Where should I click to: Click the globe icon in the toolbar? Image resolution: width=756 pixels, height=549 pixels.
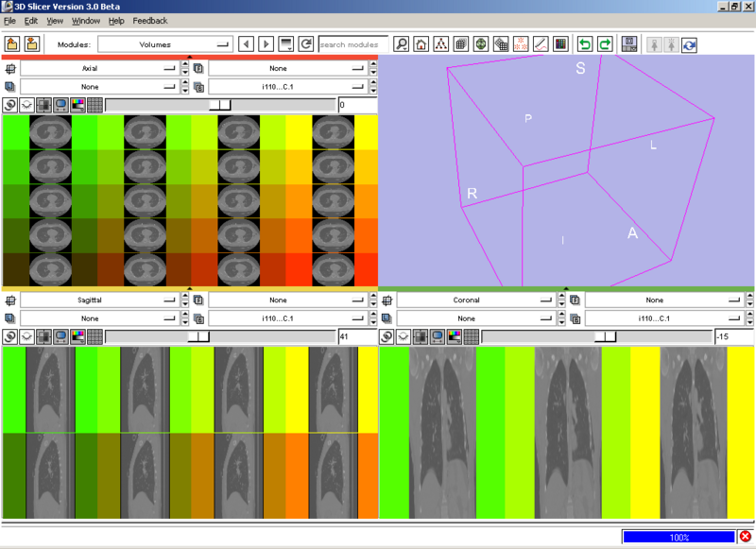482,42
